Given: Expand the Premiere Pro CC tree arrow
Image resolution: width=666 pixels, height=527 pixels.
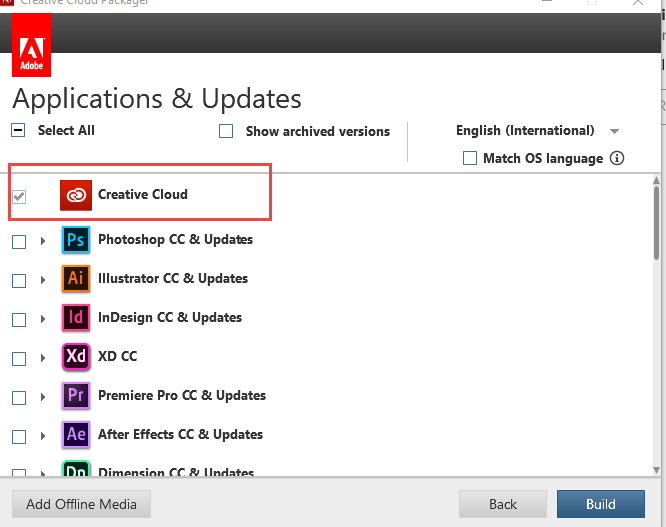Looking at the screenshot, I should point(43,397).
